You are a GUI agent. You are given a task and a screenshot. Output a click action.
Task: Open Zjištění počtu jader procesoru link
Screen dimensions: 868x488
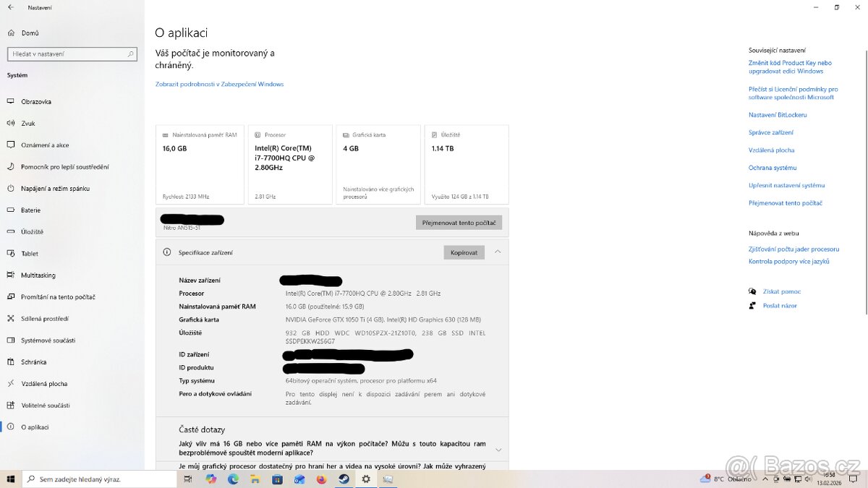[x=793, y=249]
